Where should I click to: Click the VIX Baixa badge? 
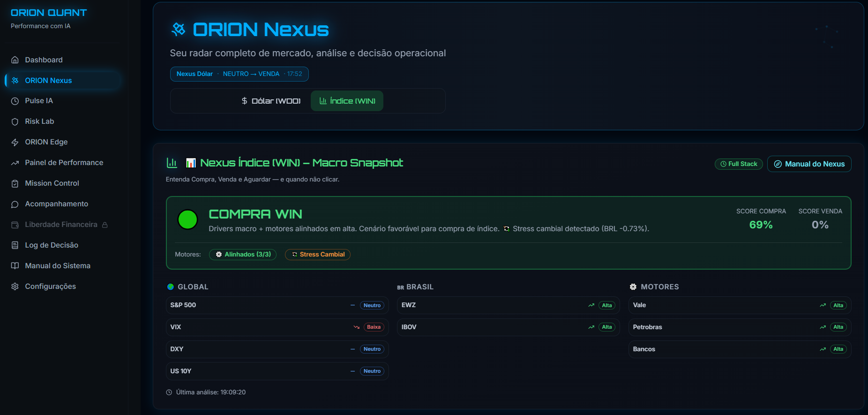pyautogui.click(x=374, y=327)
